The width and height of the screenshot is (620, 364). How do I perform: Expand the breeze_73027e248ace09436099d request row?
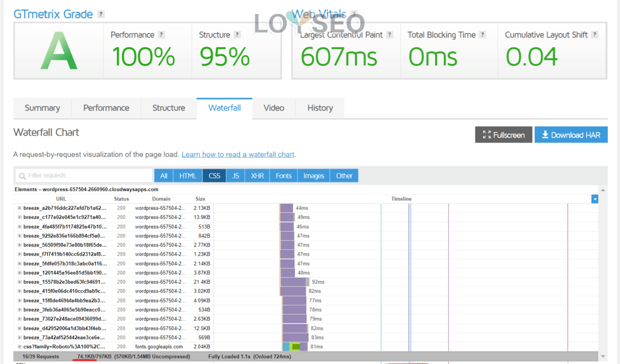[x=19, y=319]
